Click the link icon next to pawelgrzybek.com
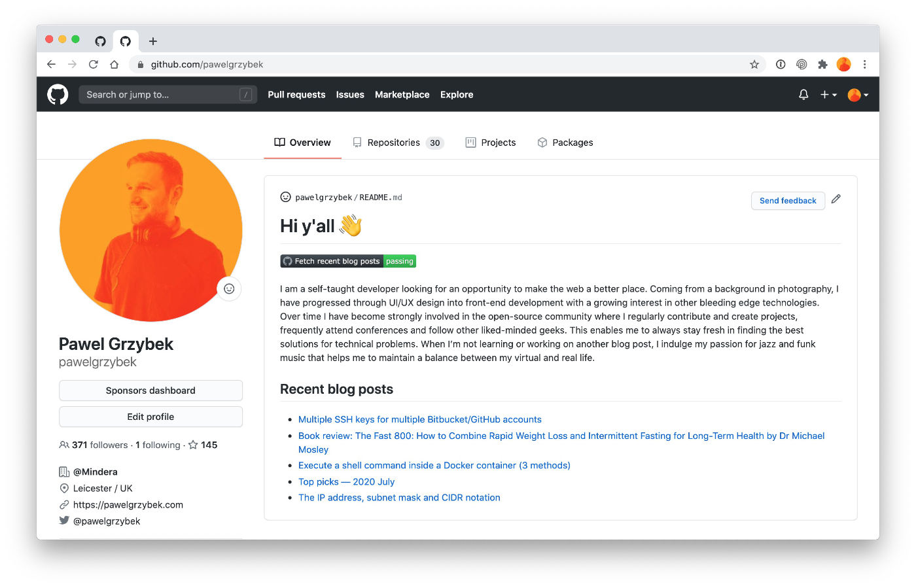This screenshot has height=588, width=916. [63, 504]
